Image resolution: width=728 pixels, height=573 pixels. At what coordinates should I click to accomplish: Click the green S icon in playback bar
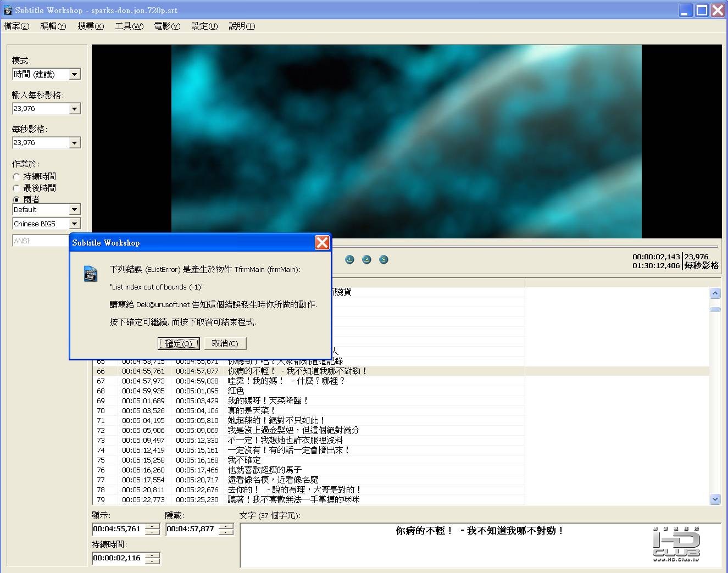tap(384, 259)
